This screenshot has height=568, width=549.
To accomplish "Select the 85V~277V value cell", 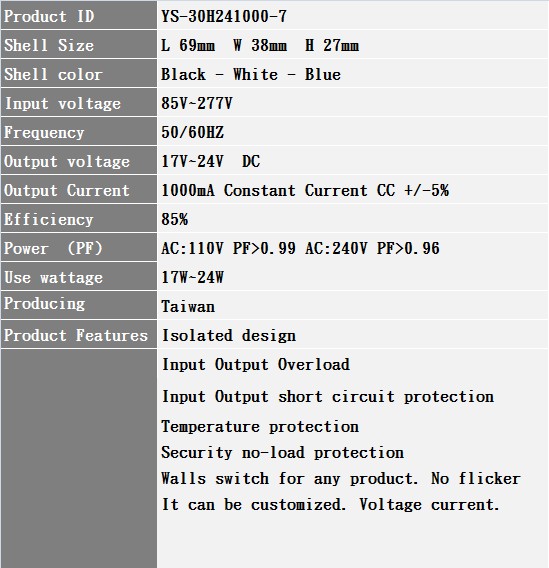I will [353, 103].
